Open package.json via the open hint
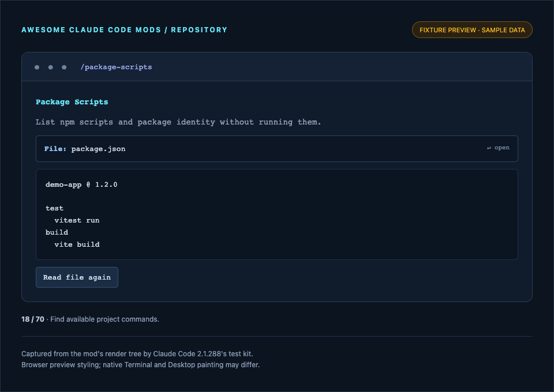The height and width of the screenshot is (392, 554). click(x=498, y=148)
